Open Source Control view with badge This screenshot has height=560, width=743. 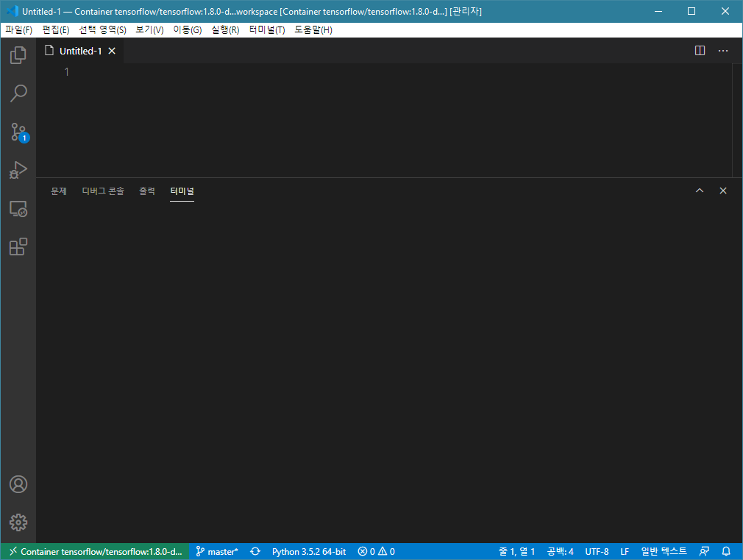(19, 132)
